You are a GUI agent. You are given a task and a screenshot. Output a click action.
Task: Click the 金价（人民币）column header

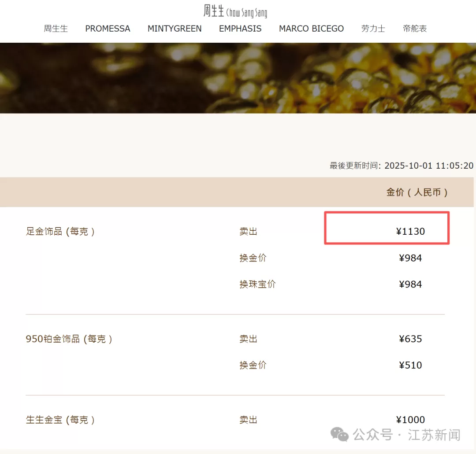[417, 192]
